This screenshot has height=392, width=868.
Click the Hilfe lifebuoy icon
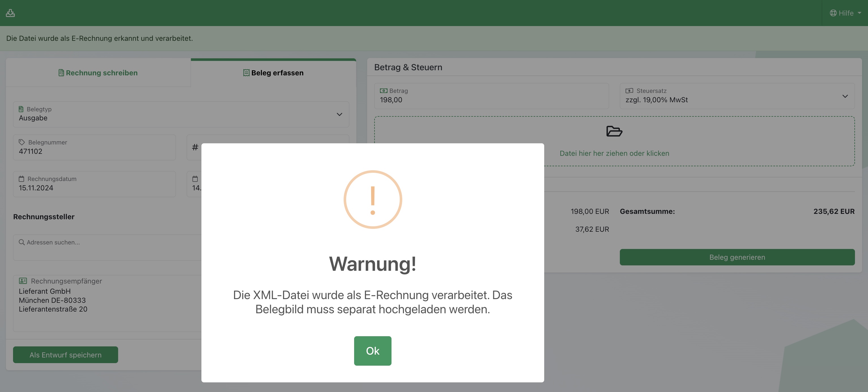[833, 13]
